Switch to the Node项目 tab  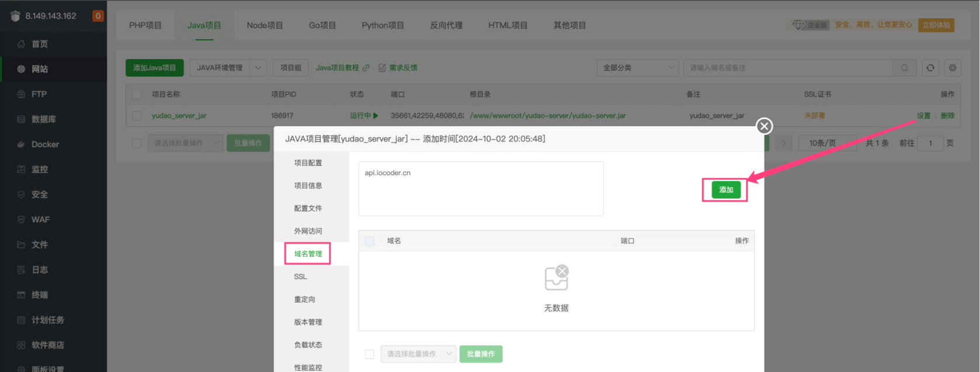(x=265, y=25)
